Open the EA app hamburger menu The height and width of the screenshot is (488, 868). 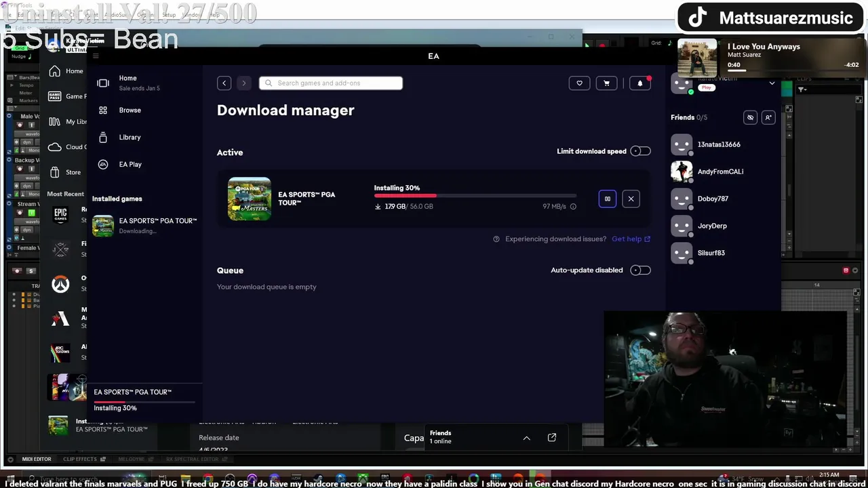96,56
